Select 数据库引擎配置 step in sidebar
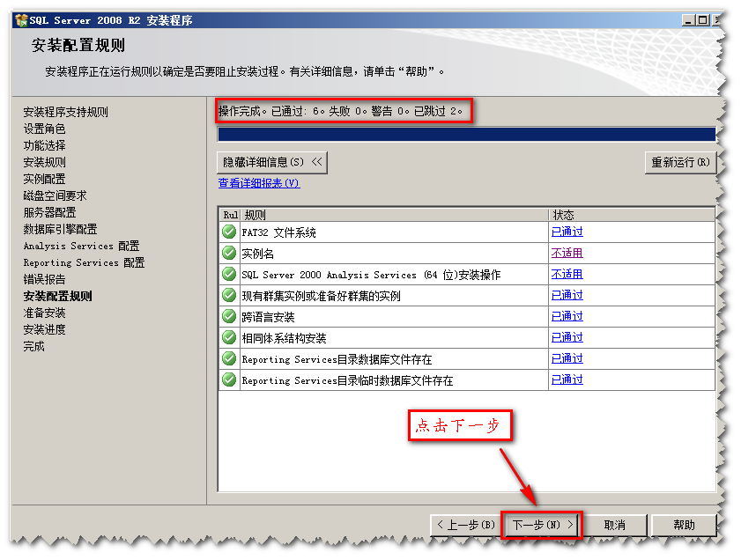Viewport: 741px width, 560px height. (60, 230)
